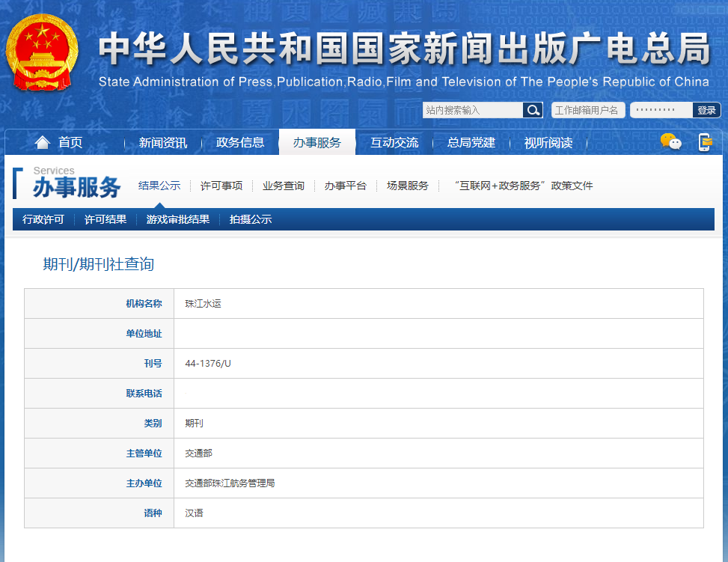Click the 汉语 language value

(194, 513)
